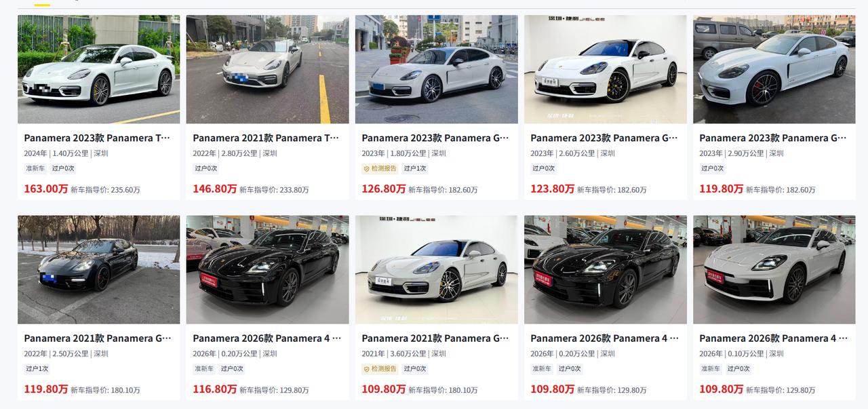Image resolution: width=868 pixels, height=409 pixels.
Task: View black 2021 Panamera thumbnail priced 119.80万
Action: coord(98,269)
